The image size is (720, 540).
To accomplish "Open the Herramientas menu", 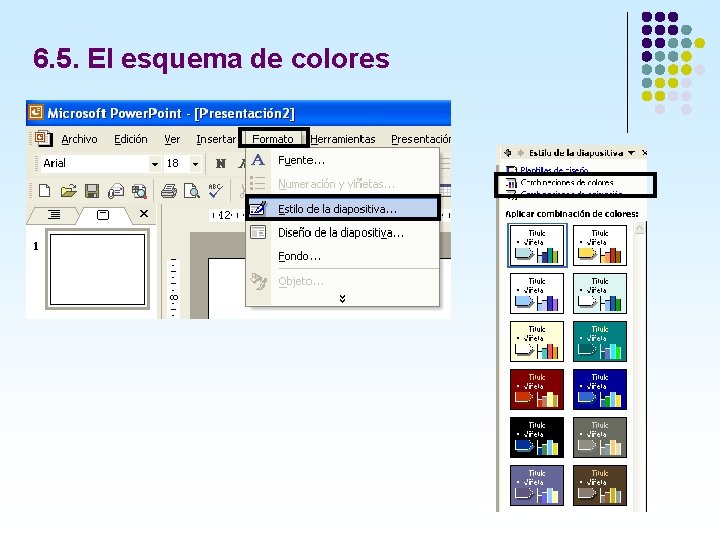I will click(343, 139).
